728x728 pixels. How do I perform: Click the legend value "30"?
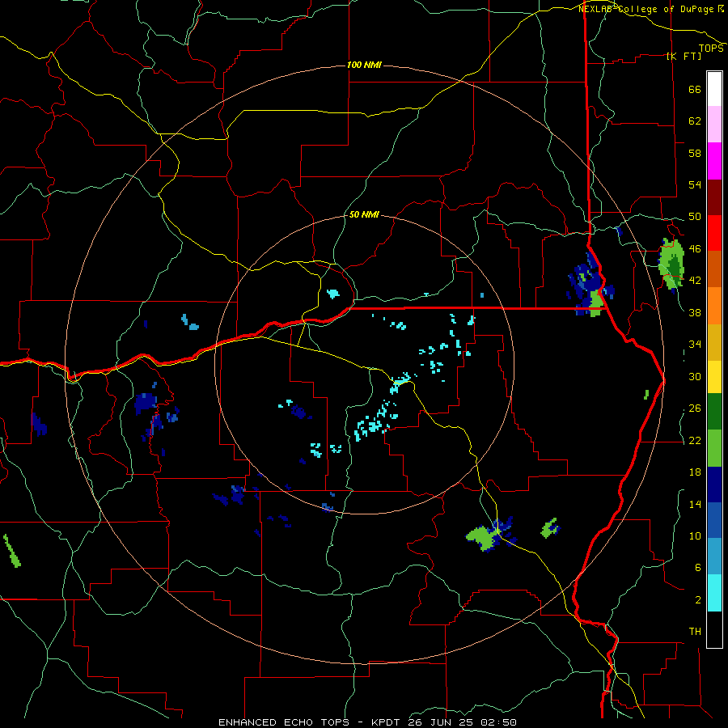coord(695,376)
